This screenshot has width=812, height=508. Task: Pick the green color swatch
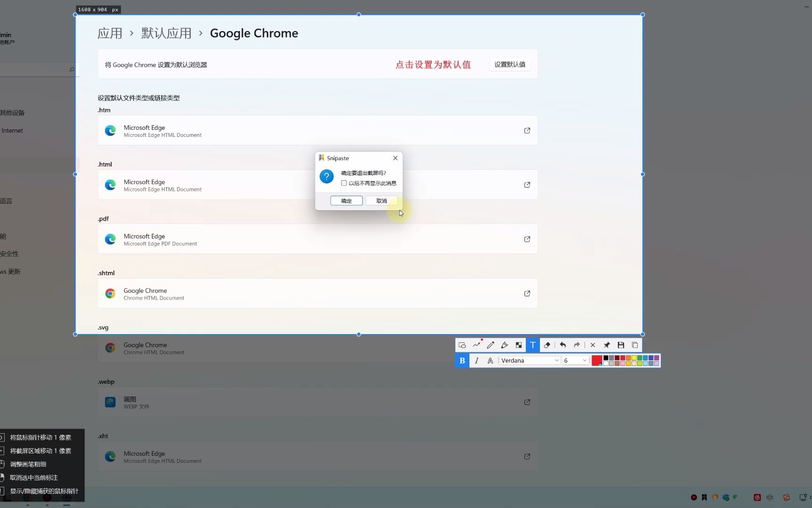pyautogui.click(x=640, y=358)
